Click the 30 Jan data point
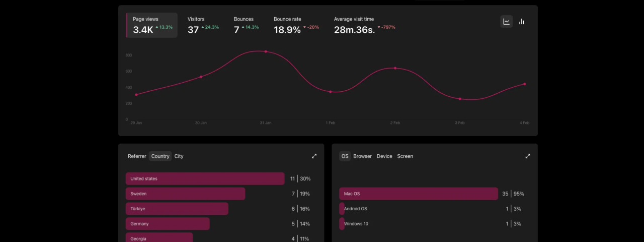Viewport: 644px width, 242px height. pos(201,77)
